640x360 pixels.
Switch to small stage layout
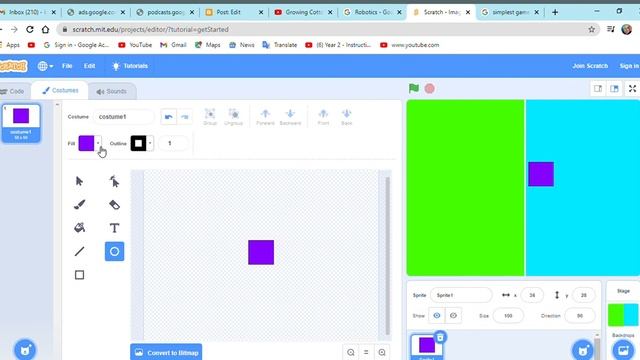[598, 89]
